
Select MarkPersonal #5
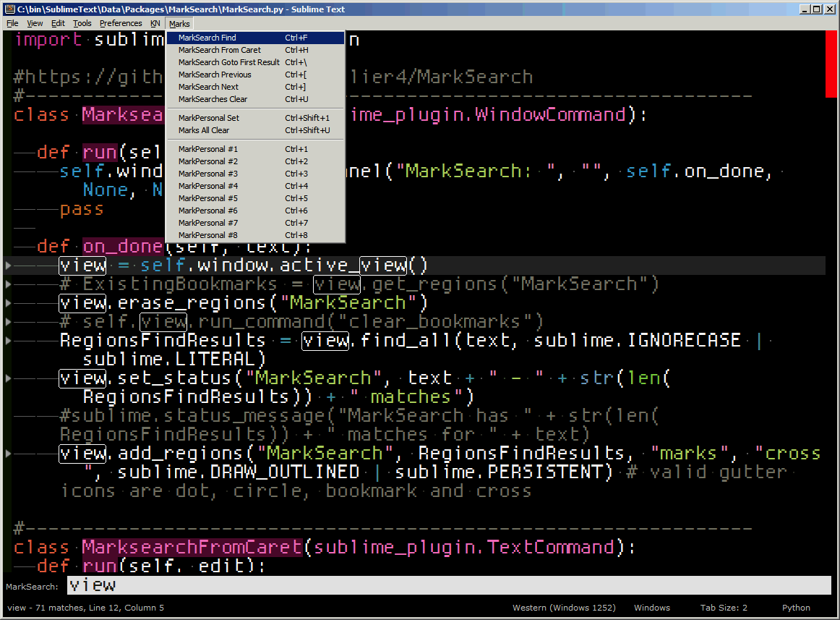point(255,198)
